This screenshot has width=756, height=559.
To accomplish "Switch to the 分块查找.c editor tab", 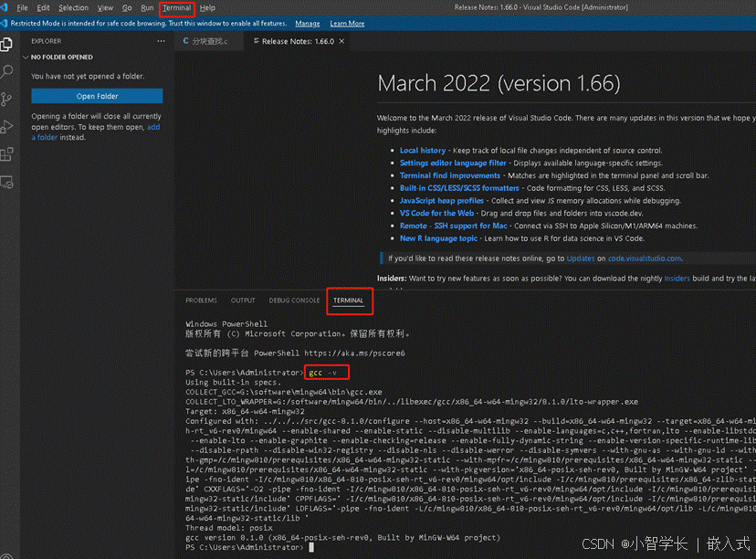I will [210, 41].
